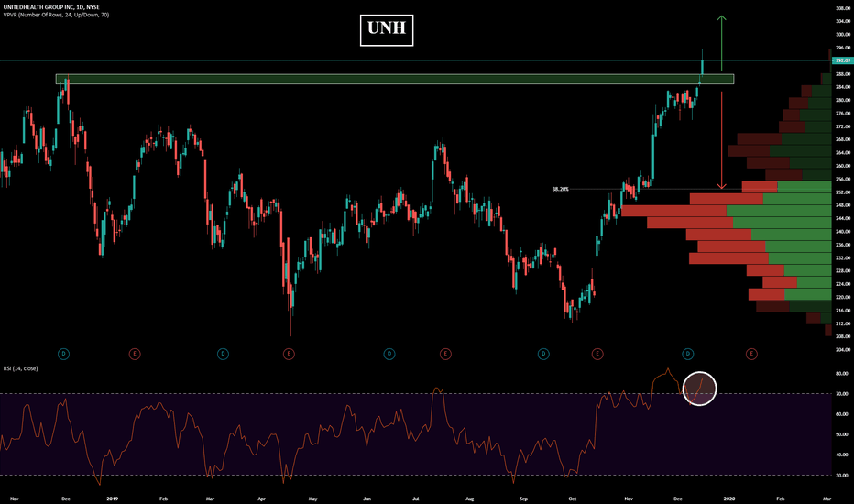Click the RSI 70.00 axis label
The width and height of the screenshot is (854, 504).
pos(841,394)
